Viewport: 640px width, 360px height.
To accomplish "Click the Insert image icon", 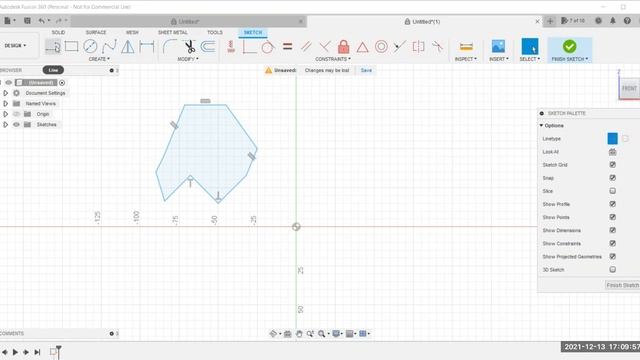I will 498,46.
